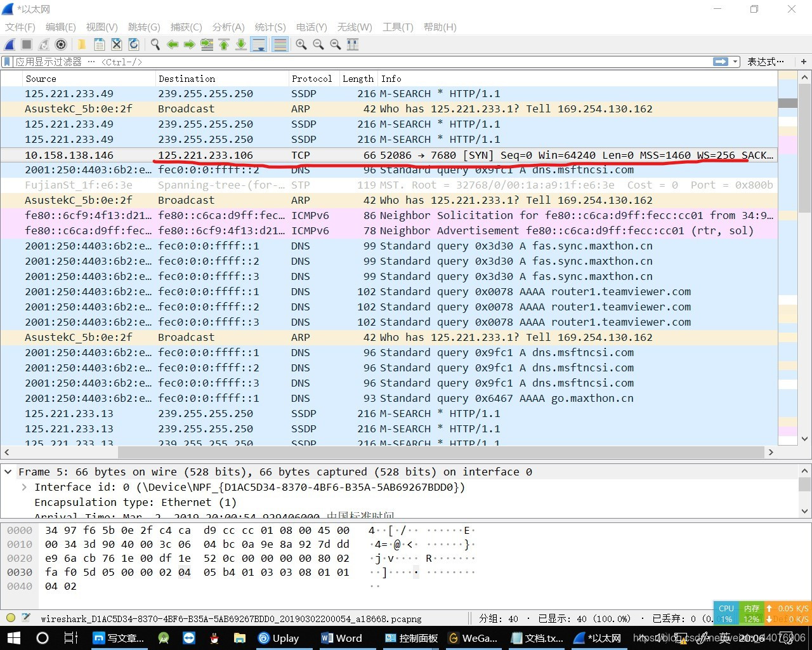The image size is (812, 650).
Task: Restart the current capture
Action: pos(44,44)
